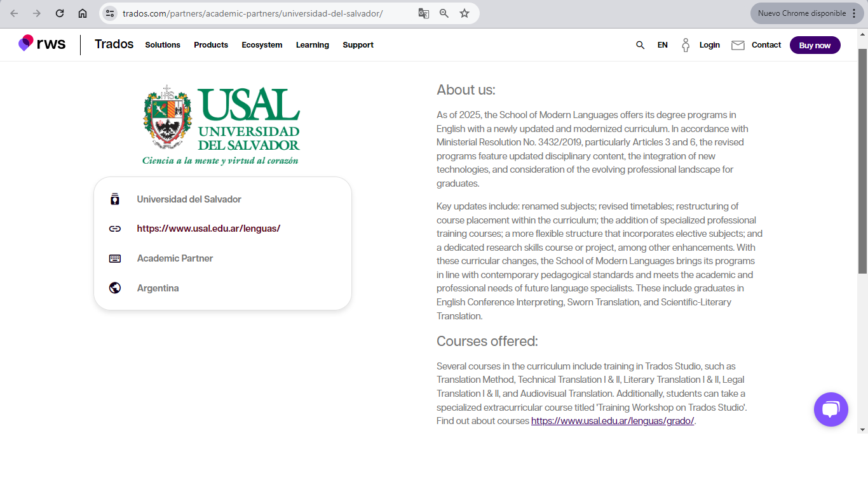Open the Products menu

[211, 45]
